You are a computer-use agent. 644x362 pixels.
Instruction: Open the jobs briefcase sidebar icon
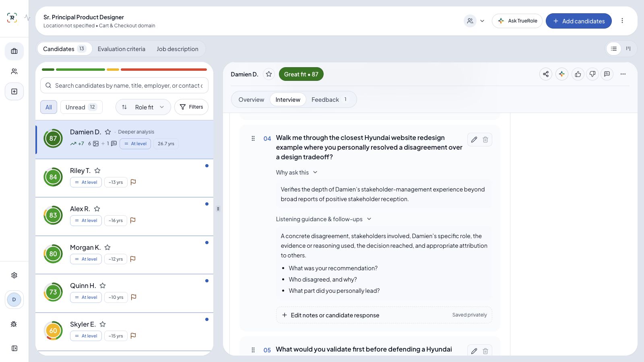14,51
